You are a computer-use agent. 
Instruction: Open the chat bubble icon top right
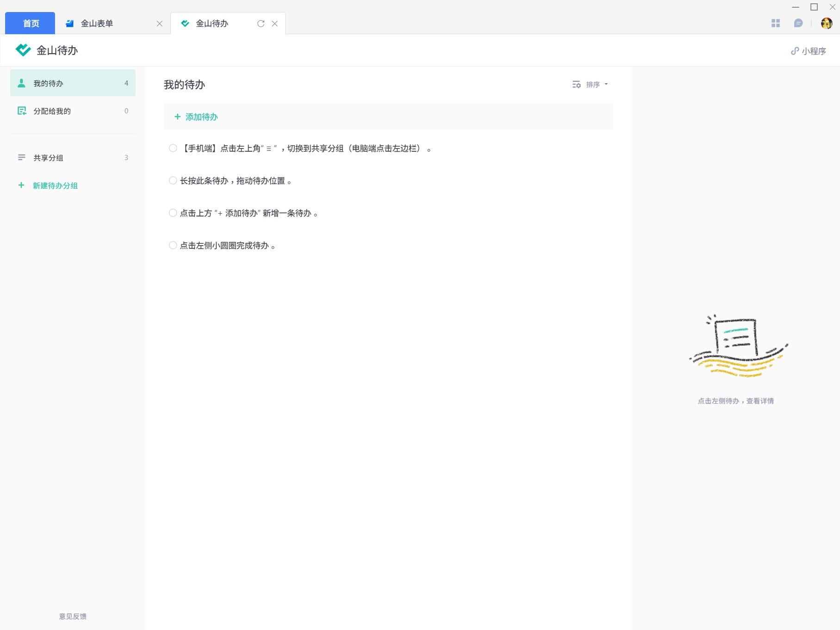tap(798, 23)
